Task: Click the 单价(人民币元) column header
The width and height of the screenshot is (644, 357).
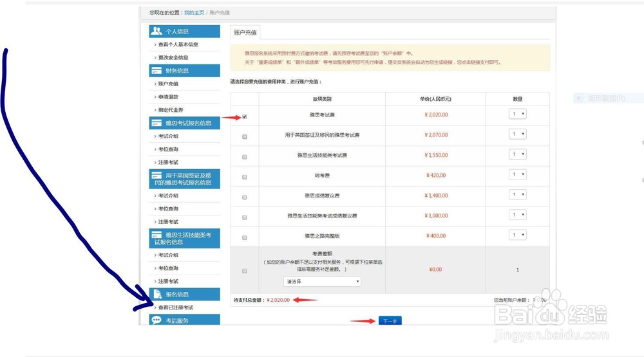Action: tap(435, 99)
